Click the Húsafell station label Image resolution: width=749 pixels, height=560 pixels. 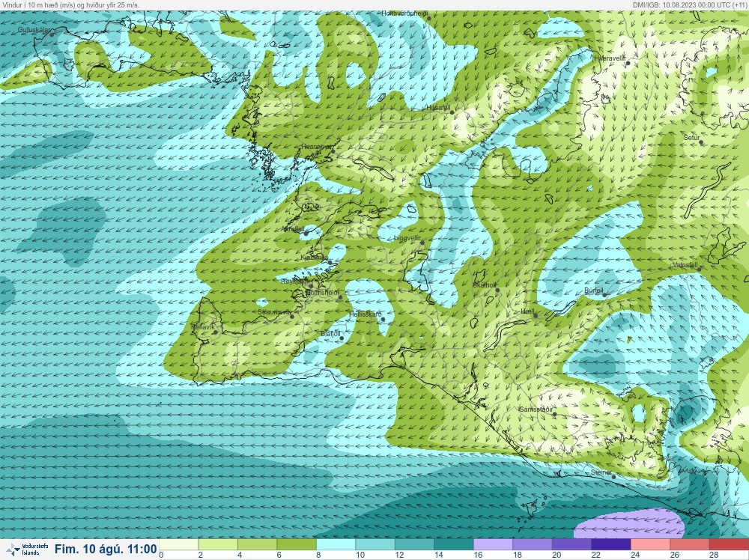438,108
